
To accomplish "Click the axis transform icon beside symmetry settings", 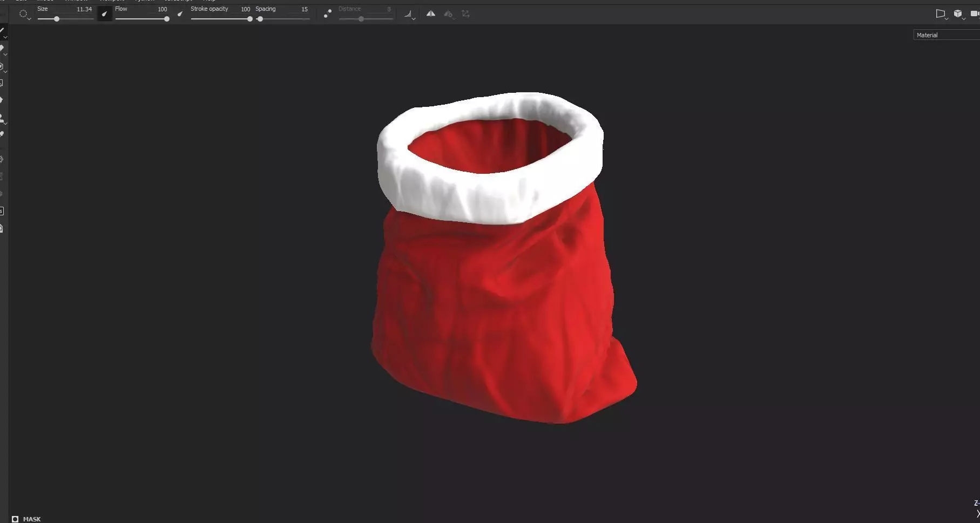I will 465,14.
